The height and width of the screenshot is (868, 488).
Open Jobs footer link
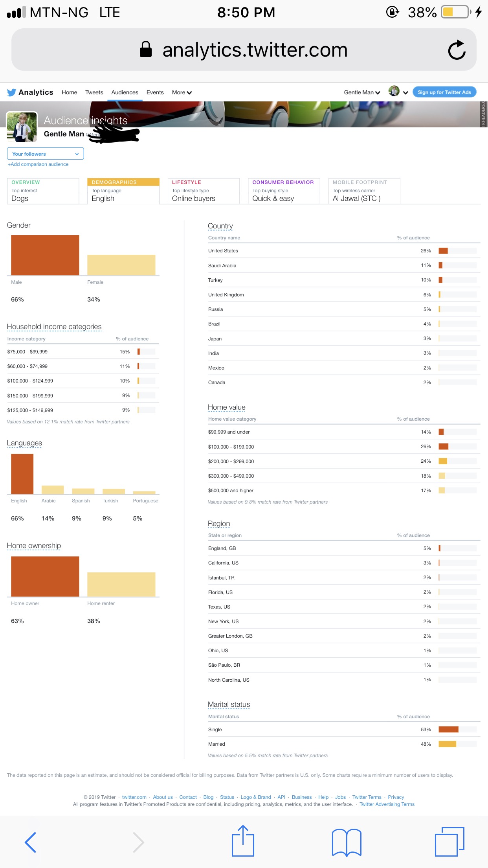(x=340, y=797)
